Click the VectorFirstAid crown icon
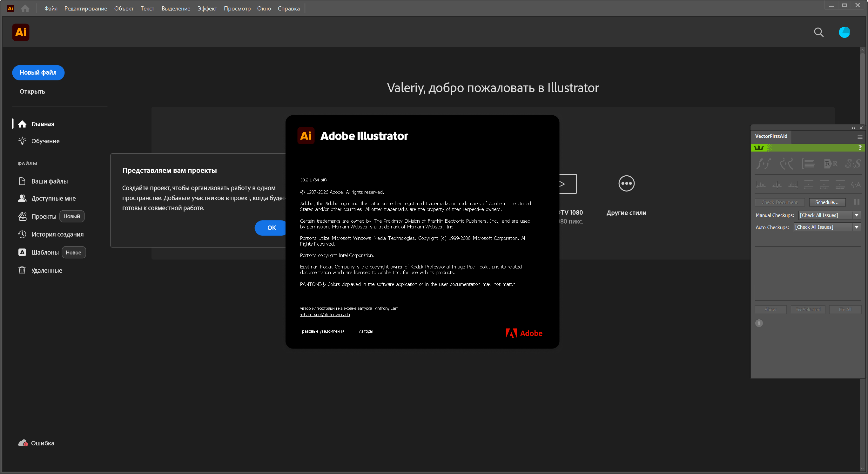Screen dimensions: 868x474 click(759, 148)
